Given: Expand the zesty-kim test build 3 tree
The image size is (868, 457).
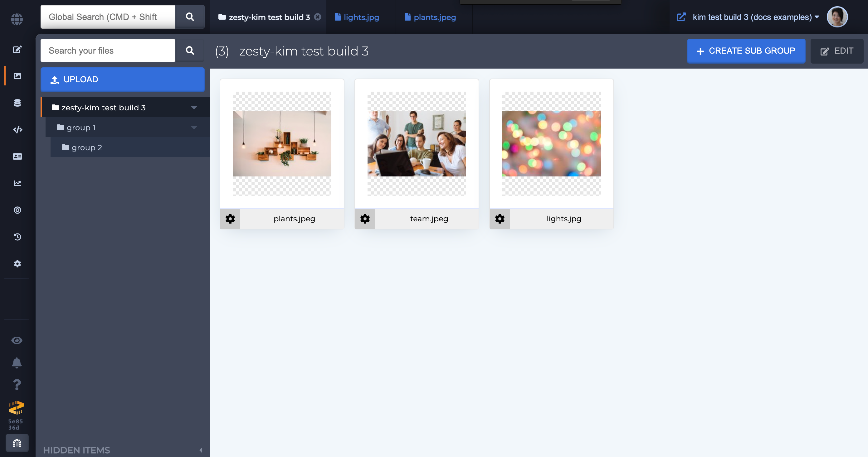Looking at the screenshot, I should coord(193,107).
